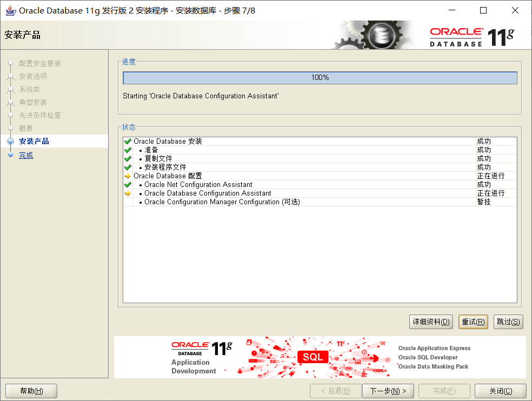Select the Oracle Database 安装 status row

(320, 142)
